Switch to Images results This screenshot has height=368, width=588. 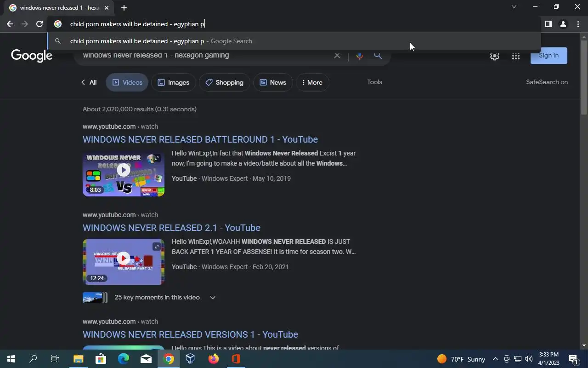click(174, 82)
